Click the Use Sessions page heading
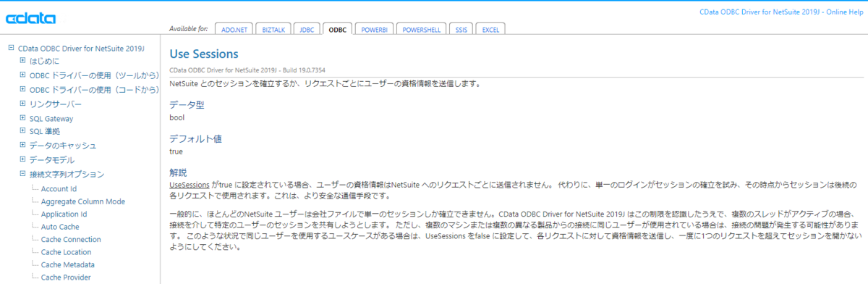This screenshot has width=868, height=284. point(204,54)
